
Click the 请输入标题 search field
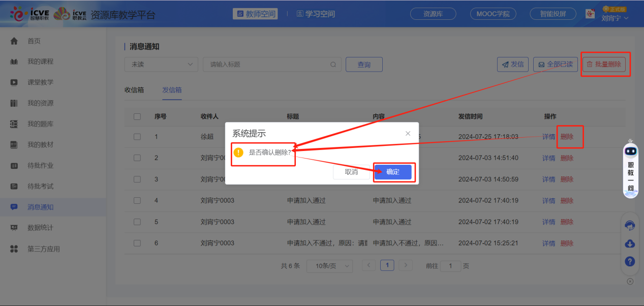[x=272, y=65]
